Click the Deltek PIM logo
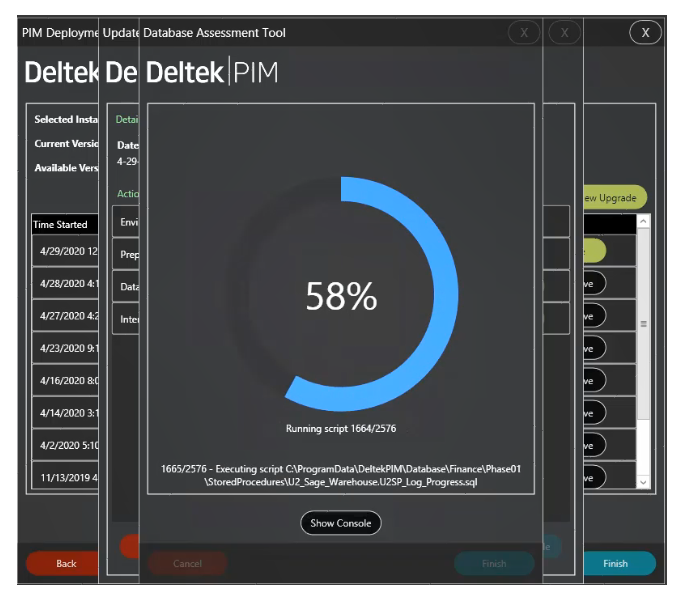This screenshot has width=684, height=600. click(x=212, y=72)
